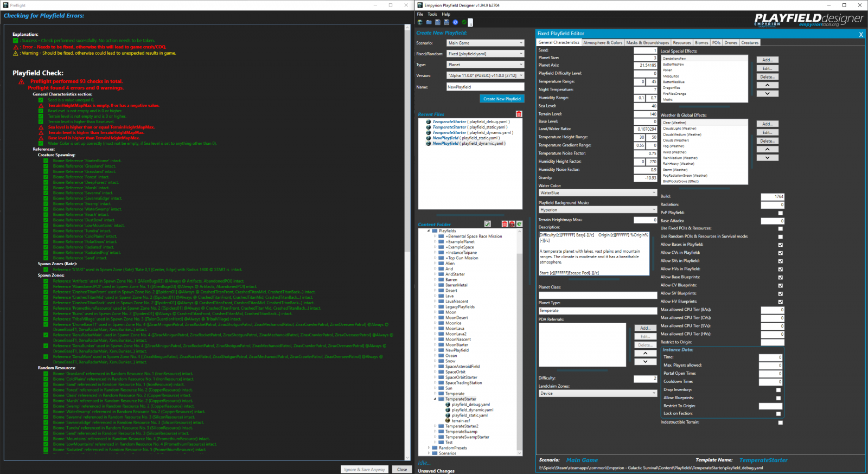This screenshot has width=868, height=474.
Task: Uncheck Allow HVs in Playfield
Action: 781,269
